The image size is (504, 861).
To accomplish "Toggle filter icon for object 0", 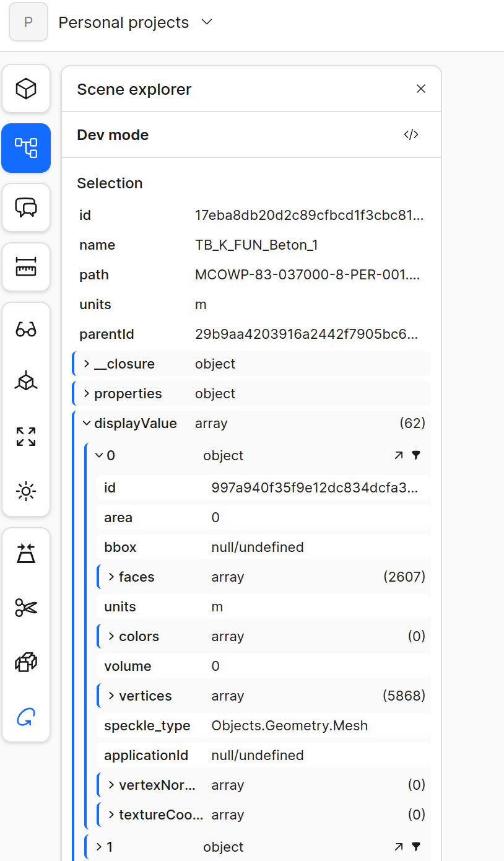I will click(x=416, y=455).
